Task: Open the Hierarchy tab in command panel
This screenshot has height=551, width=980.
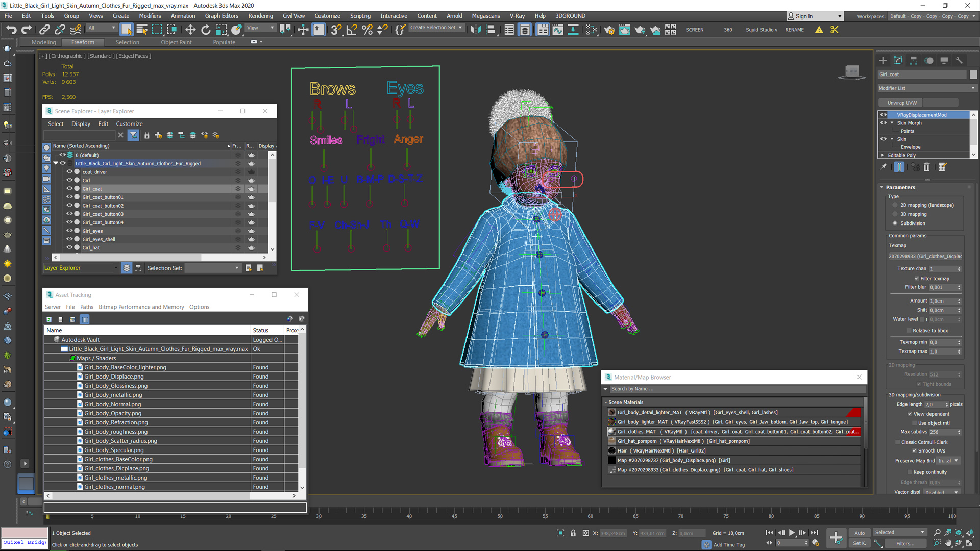Action: point(914,60)
